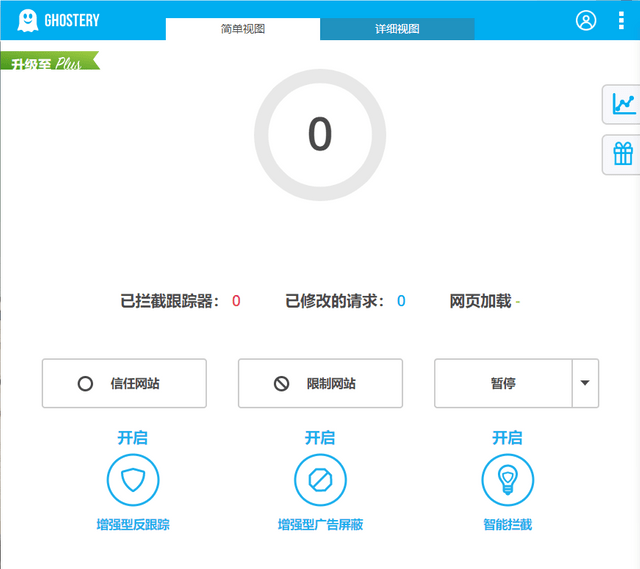Click the 升级至 Plus banner
This screenshot has width=640, height=569.
(x=50, y=61)
